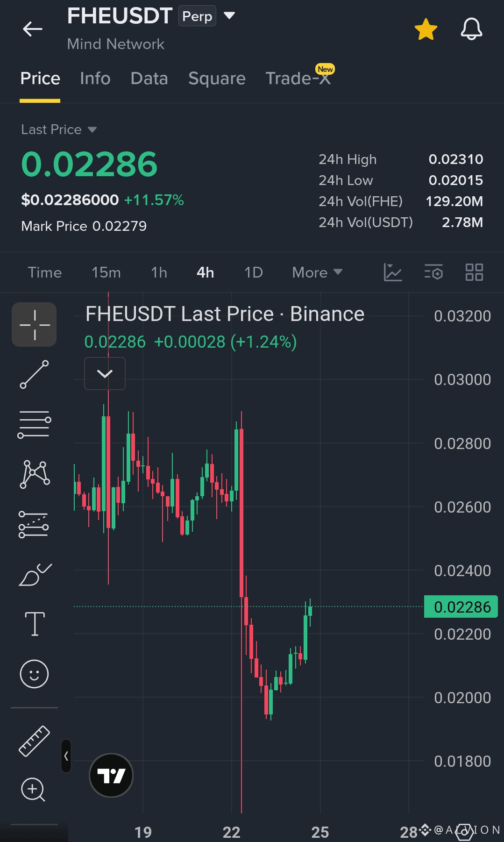Click the large 0.02286 last price
The height and width of the screenshot is (842, 504).
(x=89, y=164)
